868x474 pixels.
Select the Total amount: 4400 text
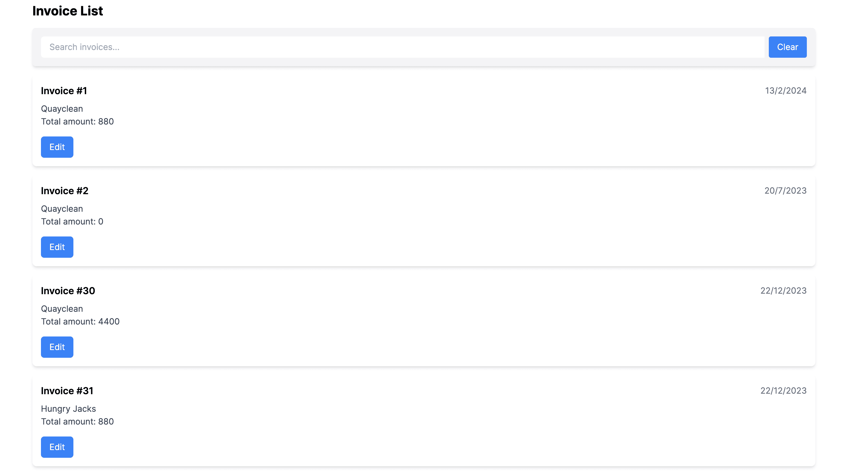coord(80,322)
